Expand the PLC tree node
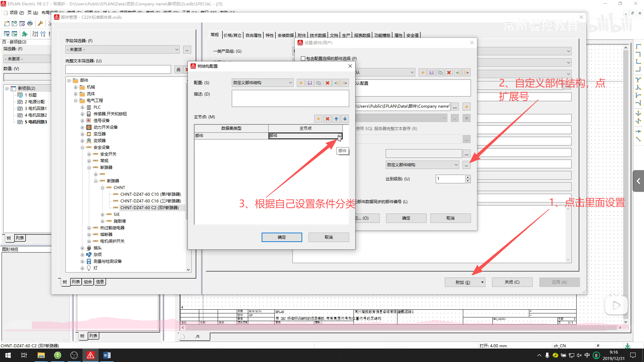644x362 pixels. tap(82, 107)
